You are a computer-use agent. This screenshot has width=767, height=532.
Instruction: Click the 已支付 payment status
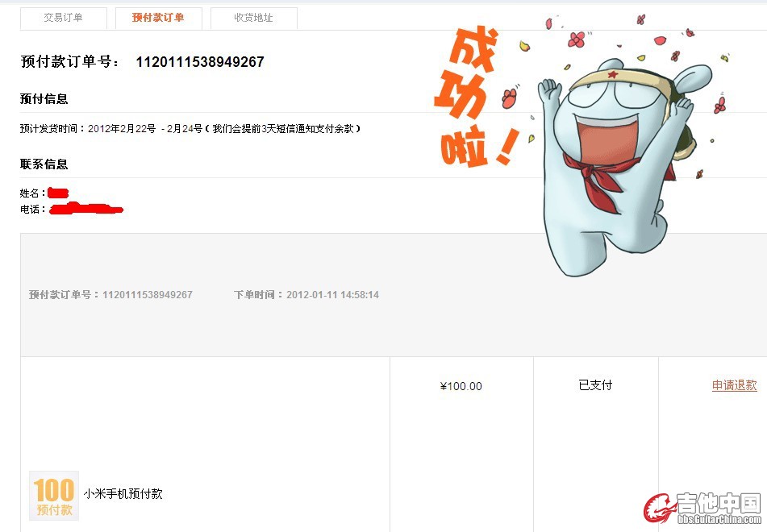[595, 385]
